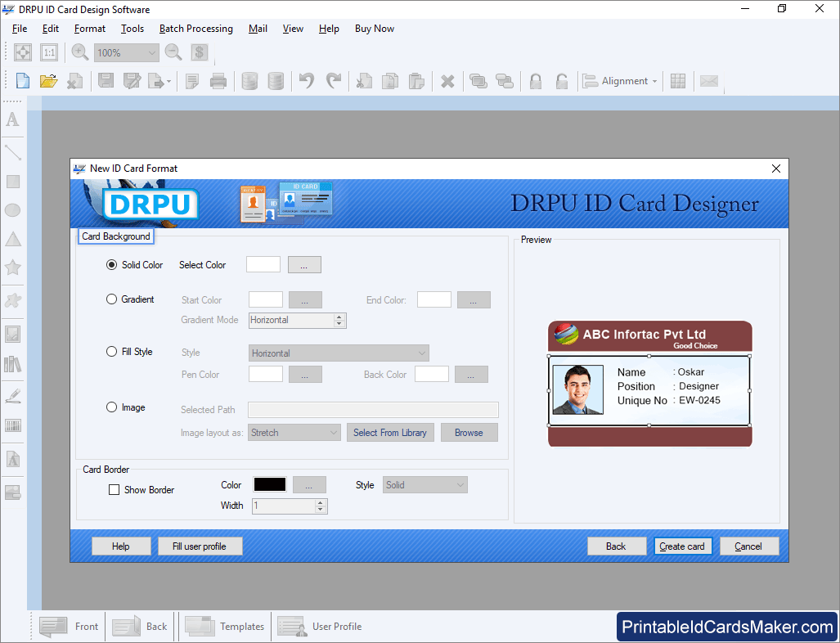Open the image library books icon
The width and height of the screenshot is (840, 643).
[x=13, y=364]
